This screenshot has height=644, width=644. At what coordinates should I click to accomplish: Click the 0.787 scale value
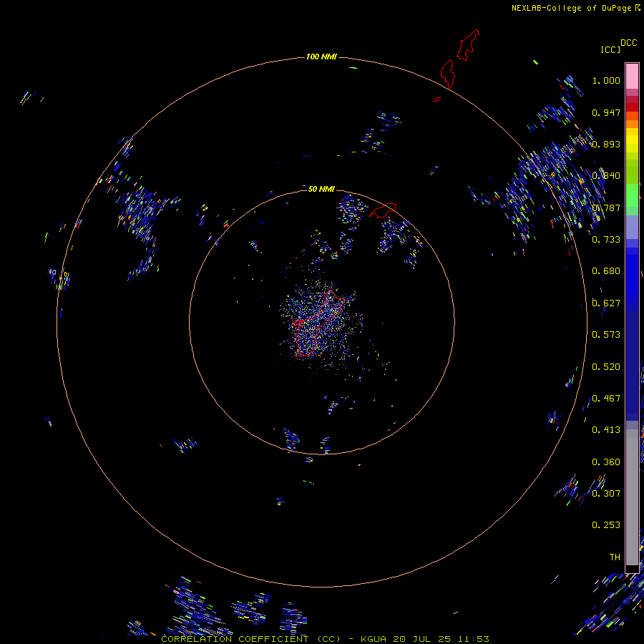click(606, 208)
